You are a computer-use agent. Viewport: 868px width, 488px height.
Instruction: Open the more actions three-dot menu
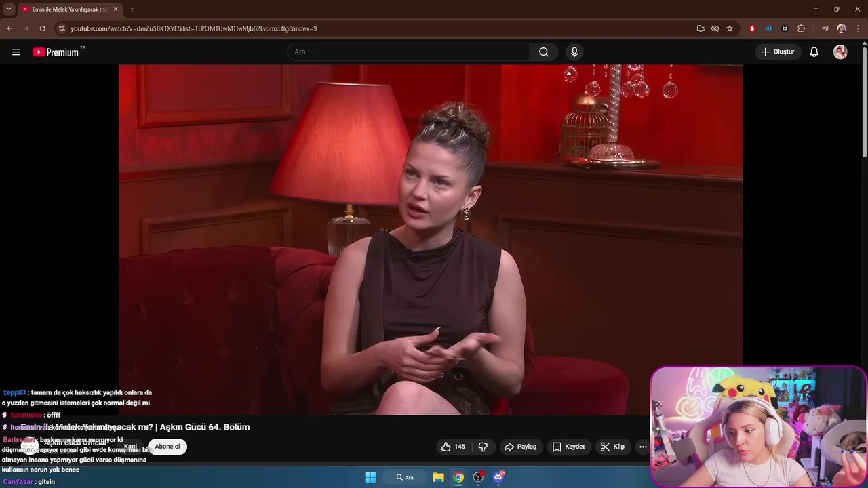tap(643, 447)
